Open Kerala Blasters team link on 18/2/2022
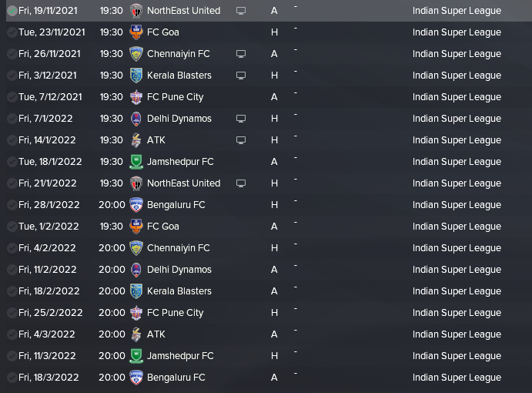Screen dimensions: 532x393 click(179, 291)
